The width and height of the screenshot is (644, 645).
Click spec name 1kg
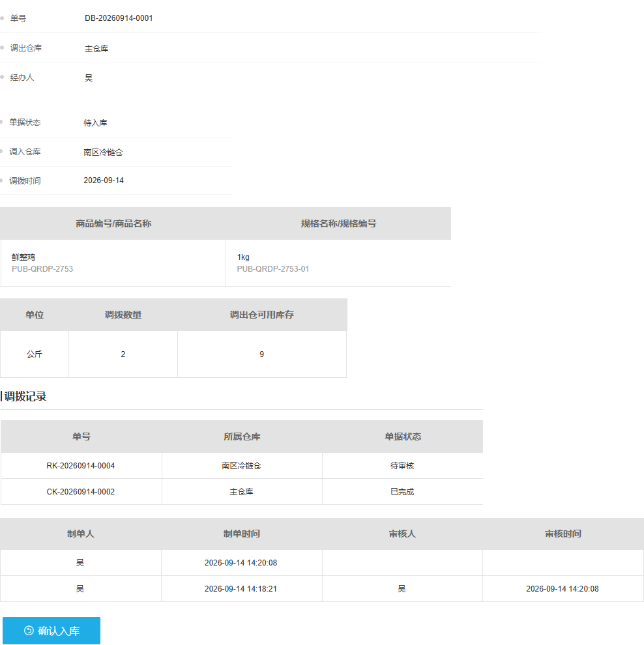pyautogui.click(x=243, y=257)
